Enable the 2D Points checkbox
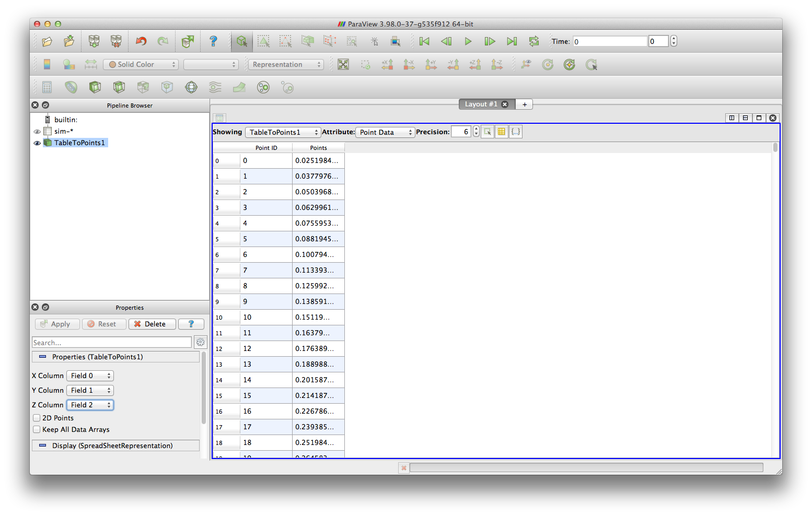The height and width of the screenshot is (516, 812). [x=37, y=418]
